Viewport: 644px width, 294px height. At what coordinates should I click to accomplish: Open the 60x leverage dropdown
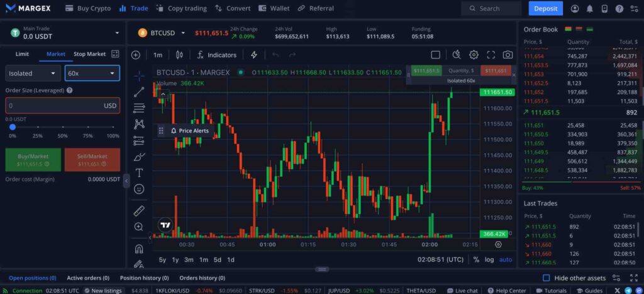pyautogui.click(x=92, y=73)
